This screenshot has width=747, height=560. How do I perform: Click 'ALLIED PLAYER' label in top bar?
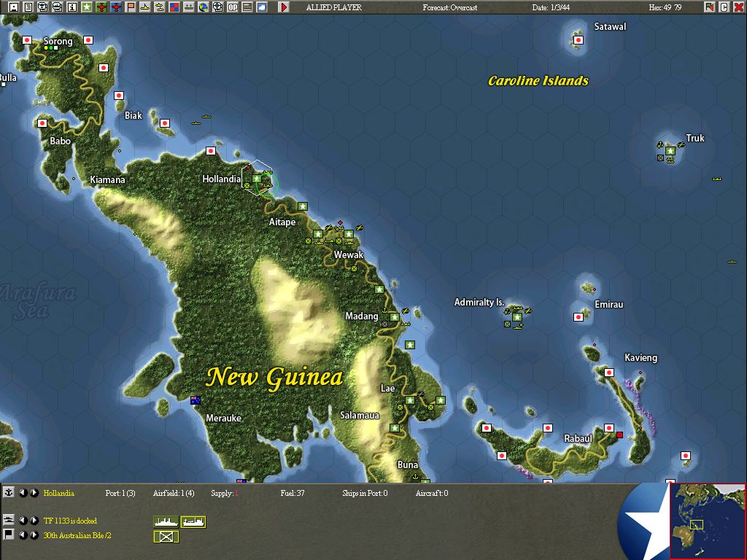(334, 7)
